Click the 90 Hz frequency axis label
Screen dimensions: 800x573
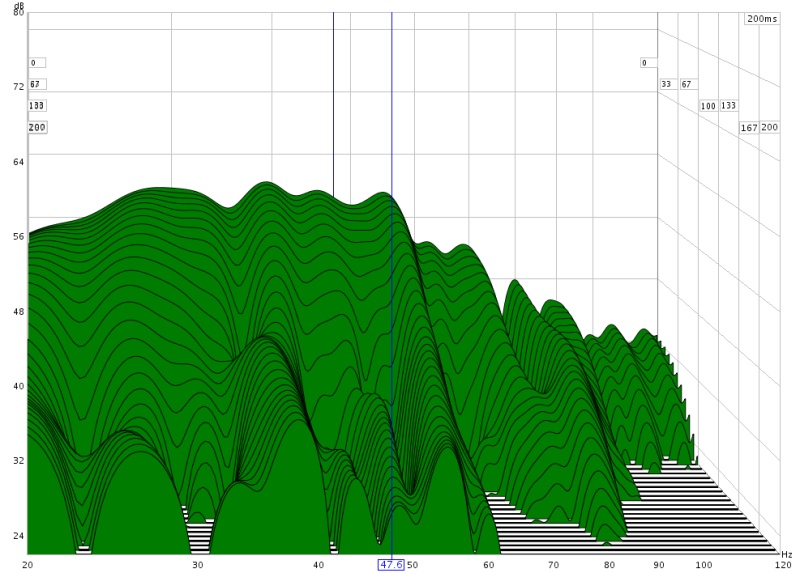pyautogui.click(x=657, y=565)
